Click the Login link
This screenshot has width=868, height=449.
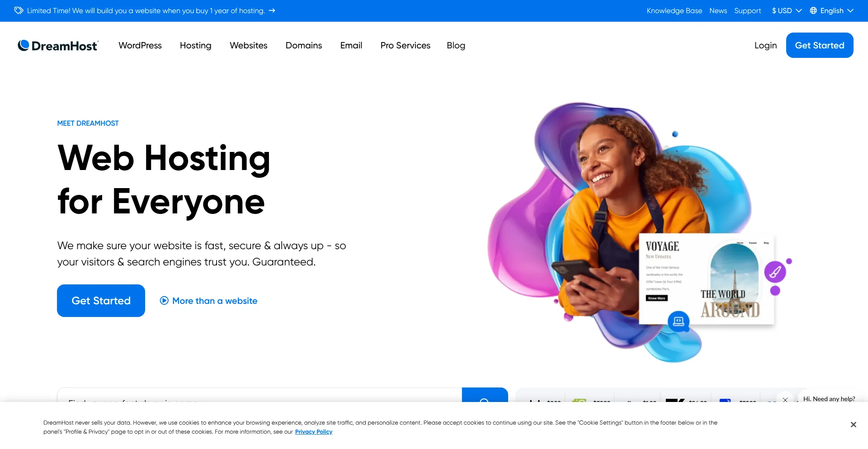765,45
